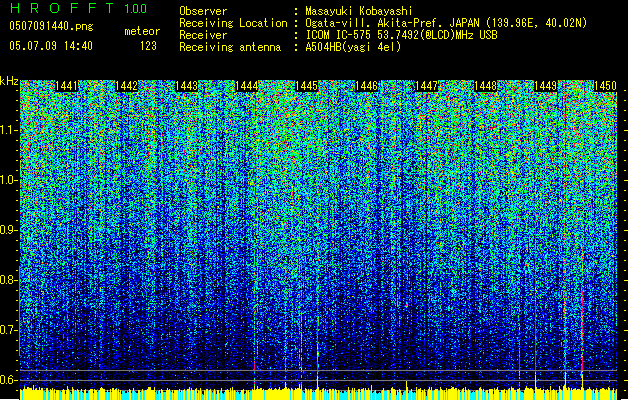Click the 1442 time marker
629x400 pixels.
tap(126, 86)
